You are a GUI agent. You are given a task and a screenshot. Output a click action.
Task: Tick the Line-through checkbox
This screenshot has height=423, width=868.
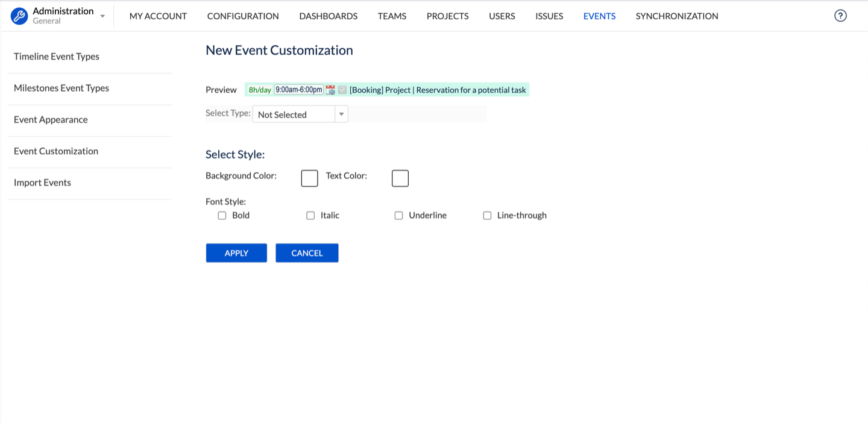tap(487, 216)
